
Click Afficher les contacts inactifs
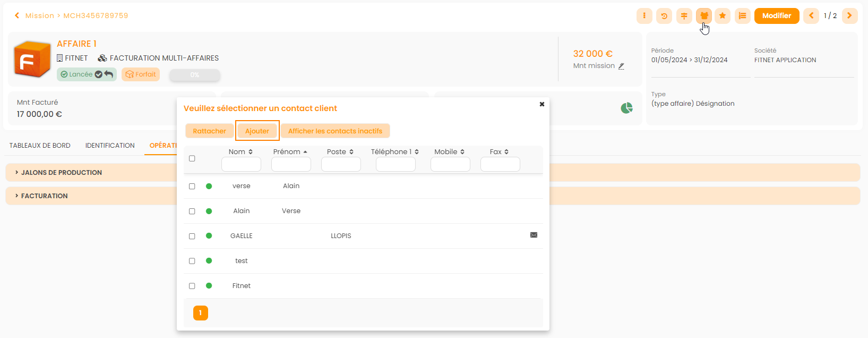coord(335,131)
